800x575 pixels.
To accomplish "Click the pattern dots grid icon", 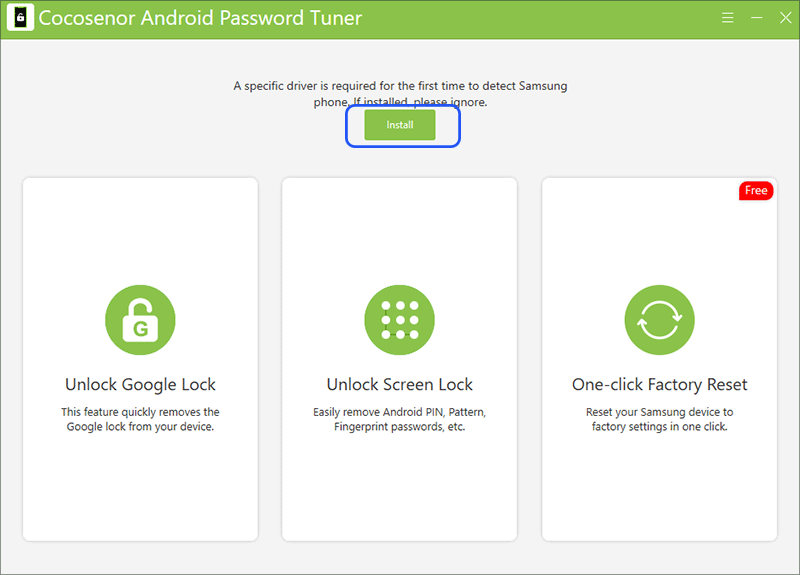I will pos(399,320).
